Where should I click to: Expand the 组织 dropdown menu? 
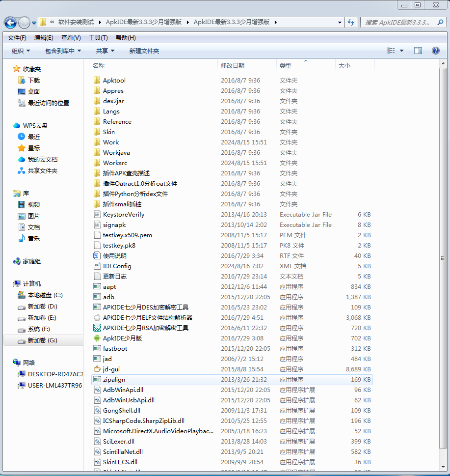click(x=21, y=51)
